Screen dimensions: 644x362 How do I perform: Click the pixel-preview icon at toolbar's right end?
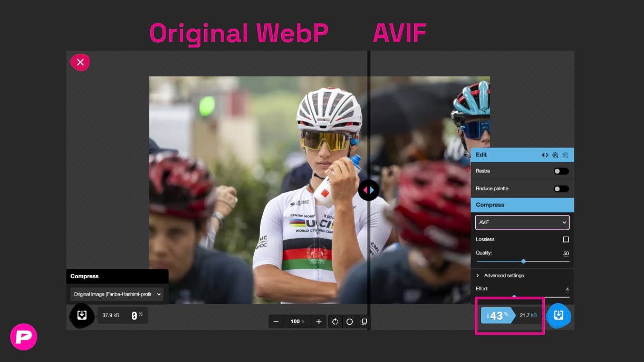[363, 321]
